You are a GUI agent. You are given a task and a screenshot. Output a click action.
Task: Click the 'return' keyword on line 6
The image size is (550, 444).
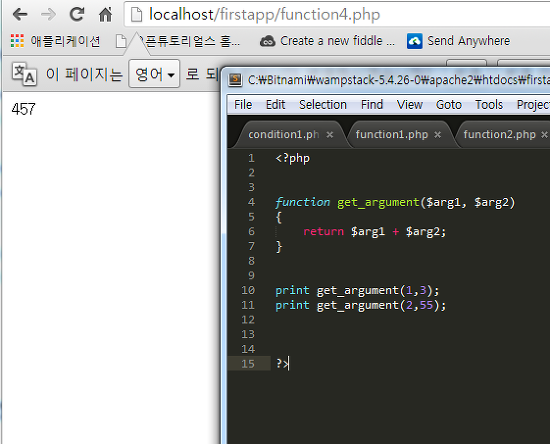(323, 231)
